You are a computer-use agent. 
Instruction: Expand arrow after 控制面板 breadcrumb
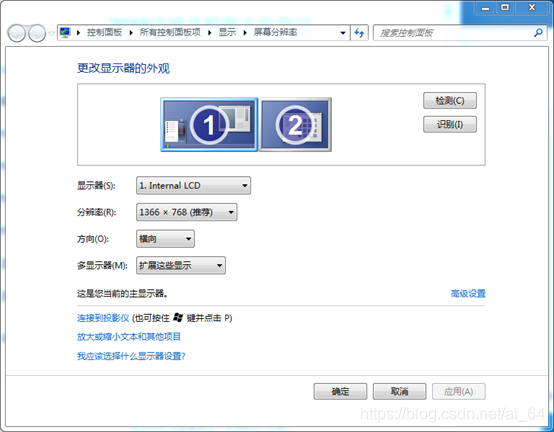point(131,33)
